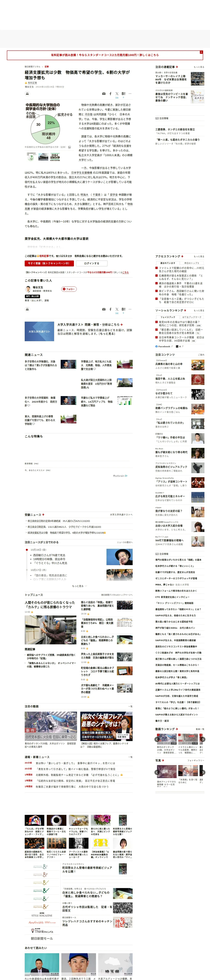Select the フェイスブック social tab
210x980 pixels.
(168, 317)
